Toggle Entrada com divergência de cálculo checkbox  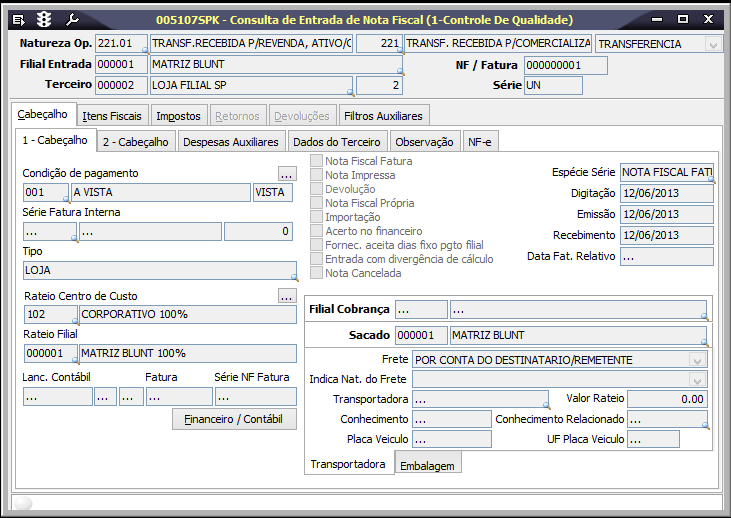[317, 259]
